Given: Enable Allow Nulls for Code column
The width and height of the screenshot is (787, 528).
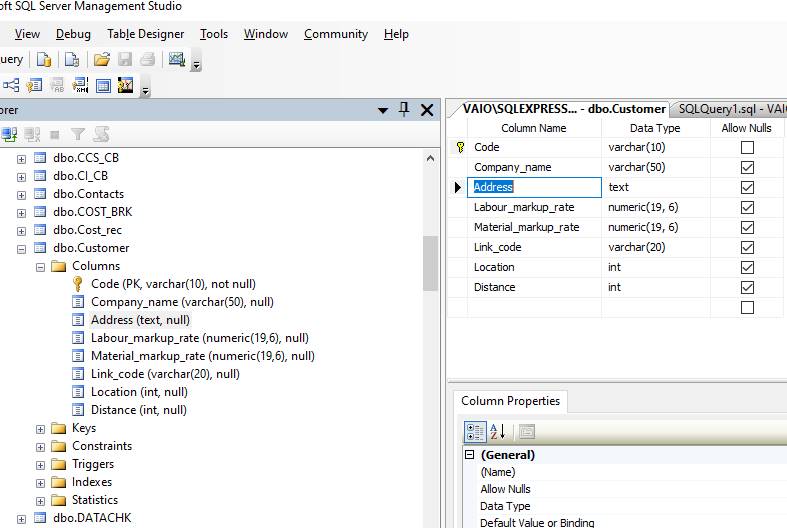Looking at the screenshot, I should click(x=747, y=147).
